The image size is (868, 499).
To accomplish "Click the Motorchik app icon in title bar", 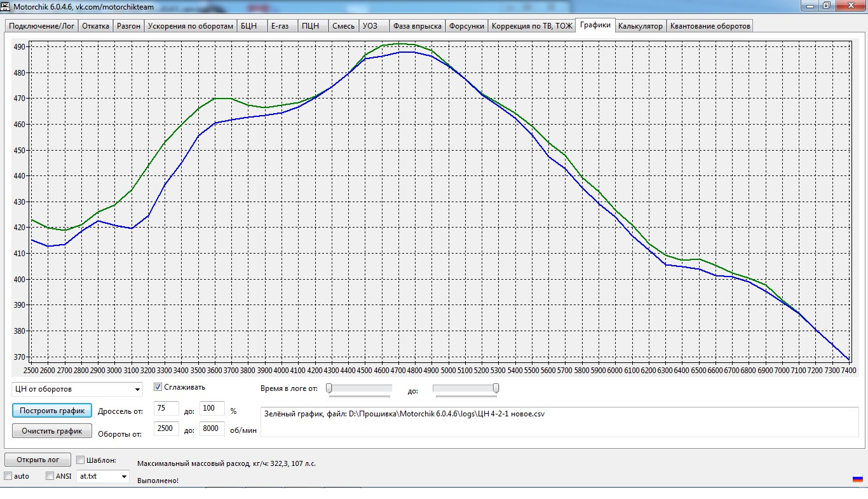I will coord(6,6).
